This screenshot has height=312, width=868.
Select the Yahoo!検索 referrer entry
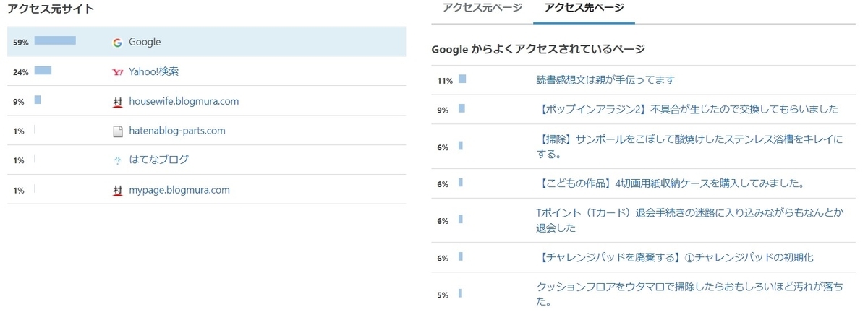153,71
